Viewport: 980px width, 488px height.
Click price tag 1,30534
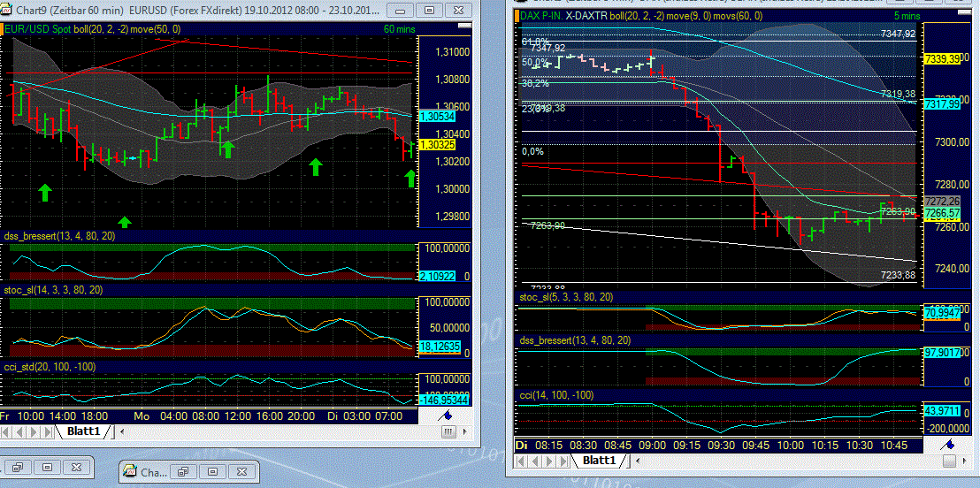(438, 117)
